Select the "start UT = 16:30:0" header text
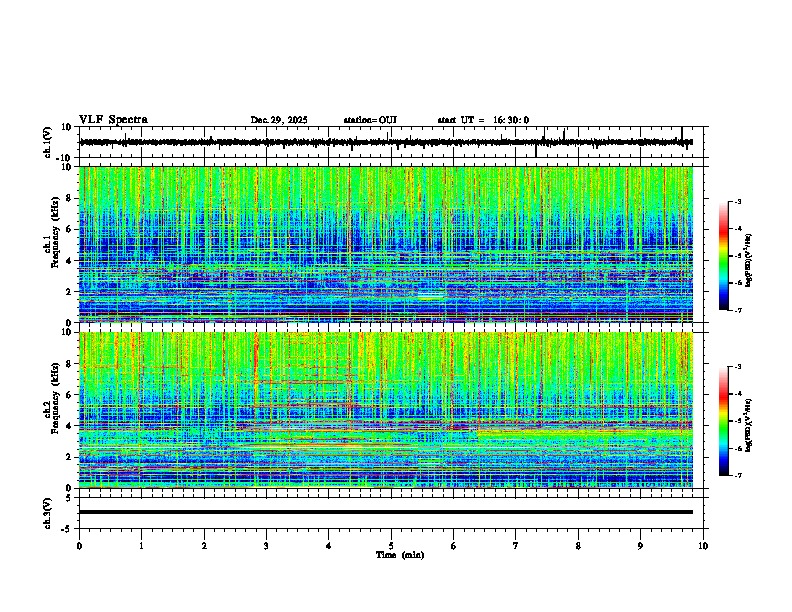The width and height of the screenshot is (792, 612). [483, 120]
